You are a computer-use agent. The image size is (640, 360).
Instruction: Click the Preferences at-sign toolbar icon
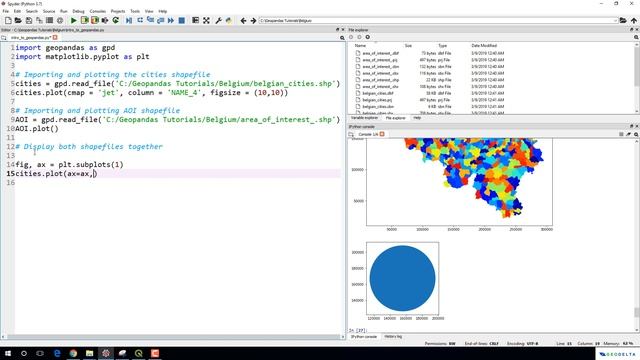[60, 20]
